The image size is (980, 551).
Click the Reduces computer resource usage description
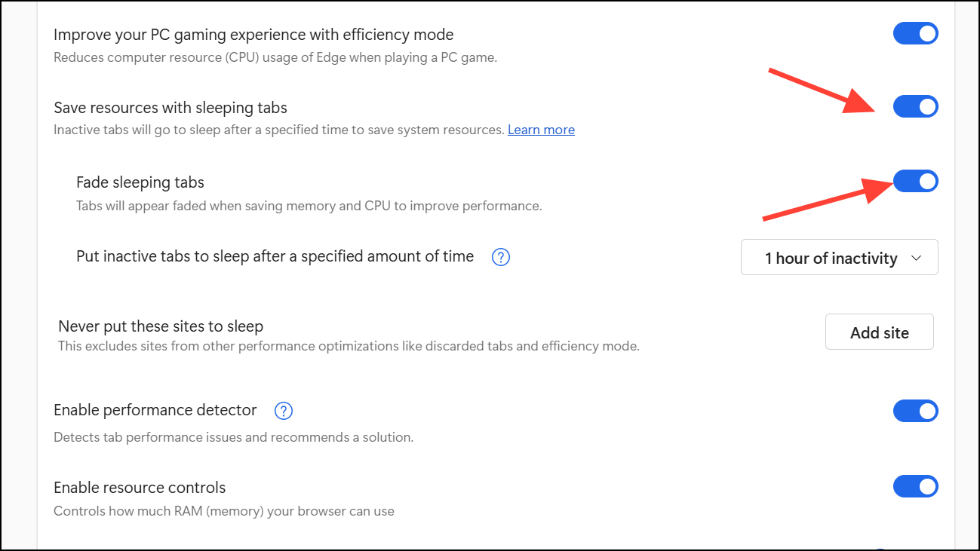pyautogui.click(x=275, y=57)
